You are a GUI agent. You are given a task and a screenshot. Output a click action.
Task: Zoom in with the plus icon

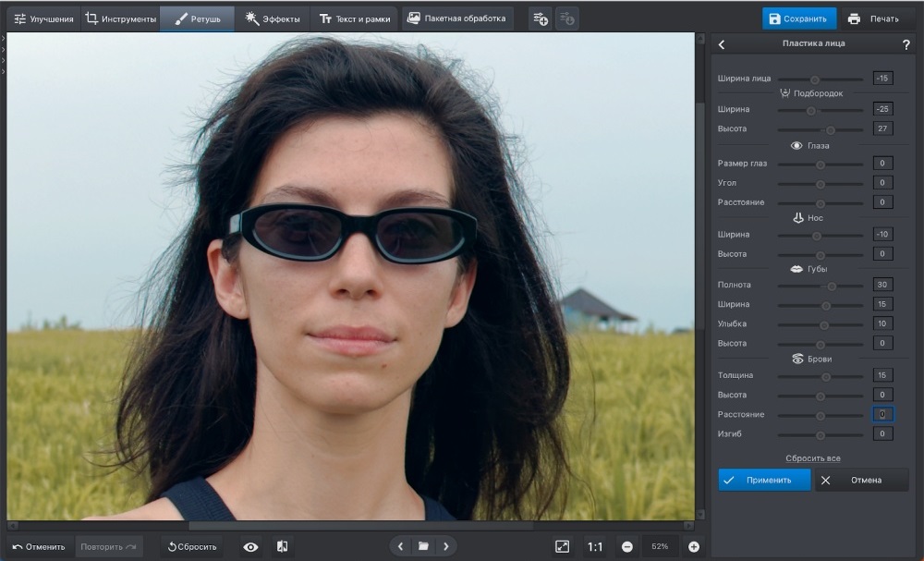pyautogui.click(x=694, y=546)
